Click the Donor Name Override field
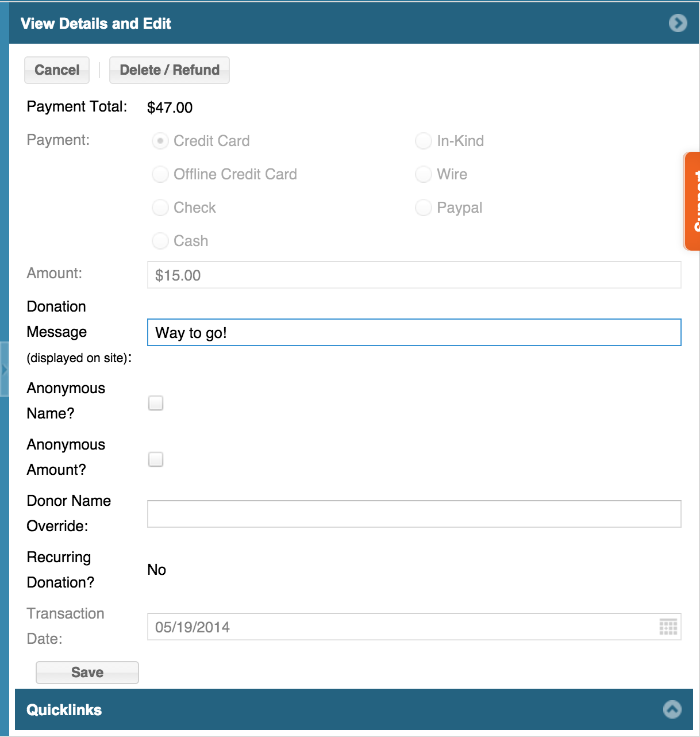Viewport: 700px width, 737px height. 414,514
